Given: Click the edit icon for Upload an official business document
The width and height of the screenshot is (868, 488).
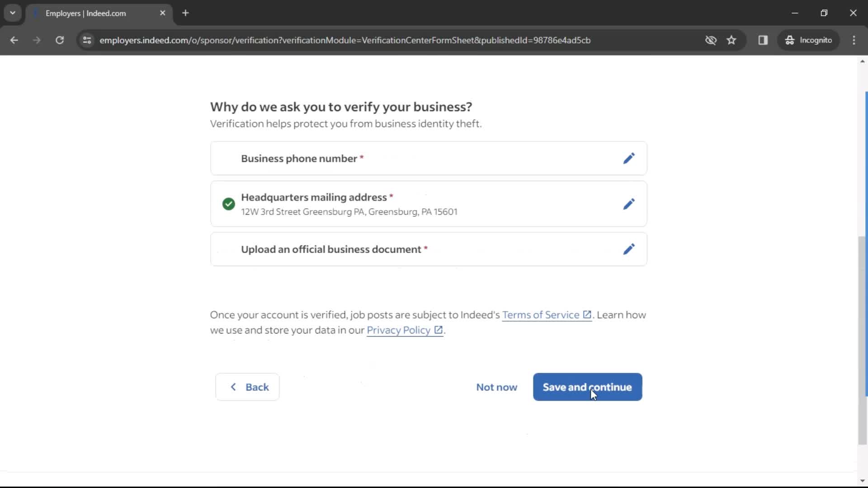Looking at the screenshot, I should (x=630, y=249).
